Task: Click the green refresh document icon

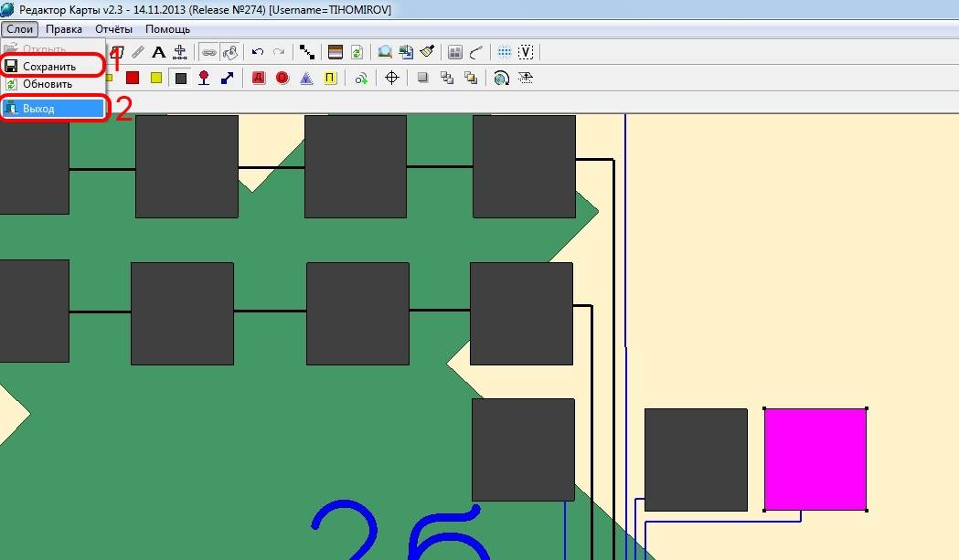Action: click(357, 53)
